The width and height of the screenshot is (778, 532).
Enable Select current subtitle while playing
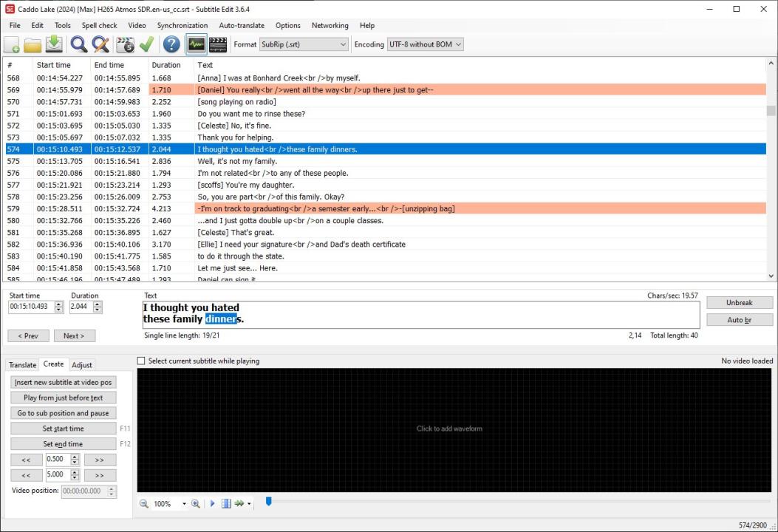[142, 361]
